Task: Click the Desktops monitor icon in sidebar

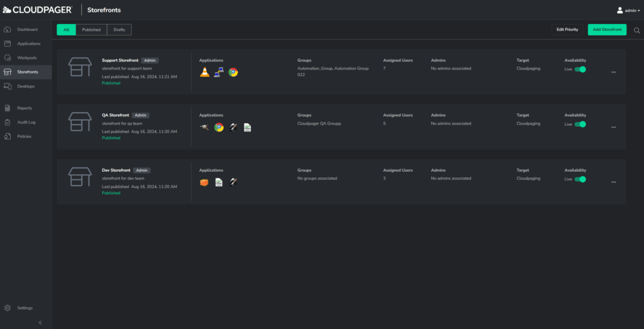Action: [7, 86]
